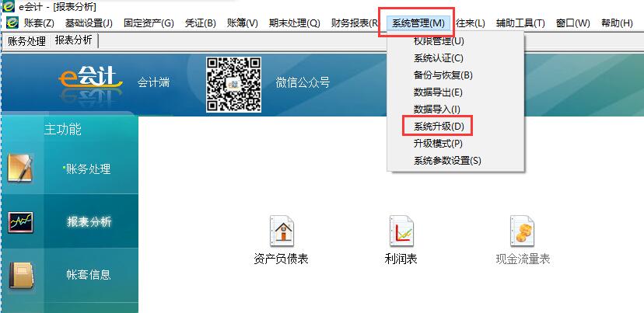Open the 利润表 report icon
The height and width of the screenshot is (313, 644).
[401, 231]
